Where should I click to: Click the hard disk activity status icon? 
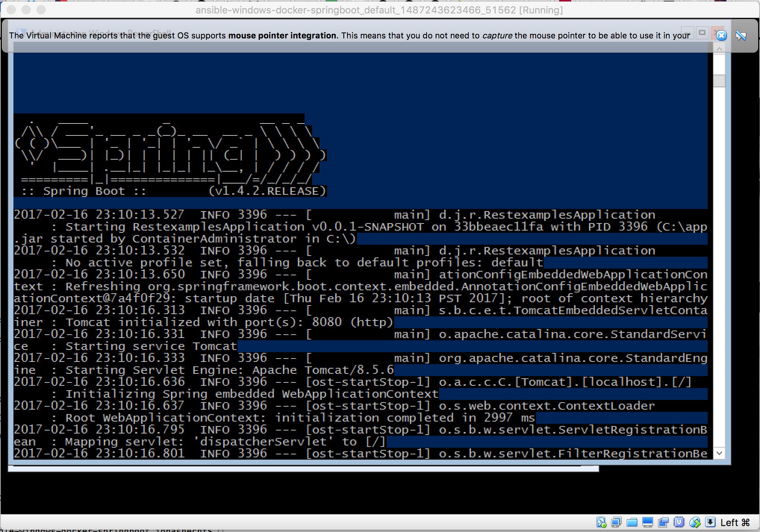point(601,522)
